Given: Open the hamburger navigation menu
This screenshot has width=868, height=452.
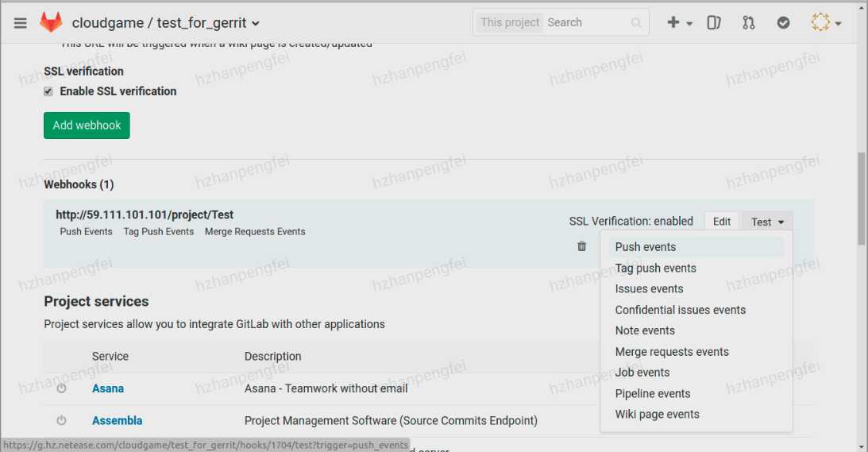Looking at the screenshot, I should [21, 23].
